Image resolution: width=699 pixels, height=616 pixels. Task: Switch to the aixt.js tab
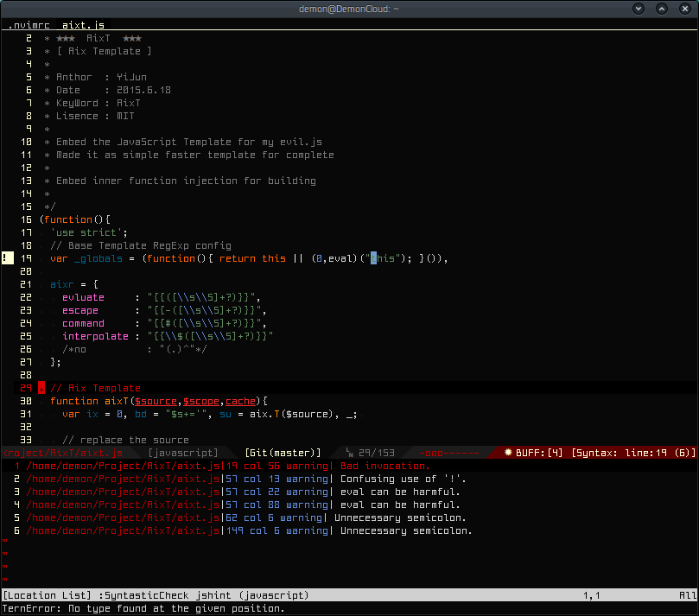tap(83, 25)
